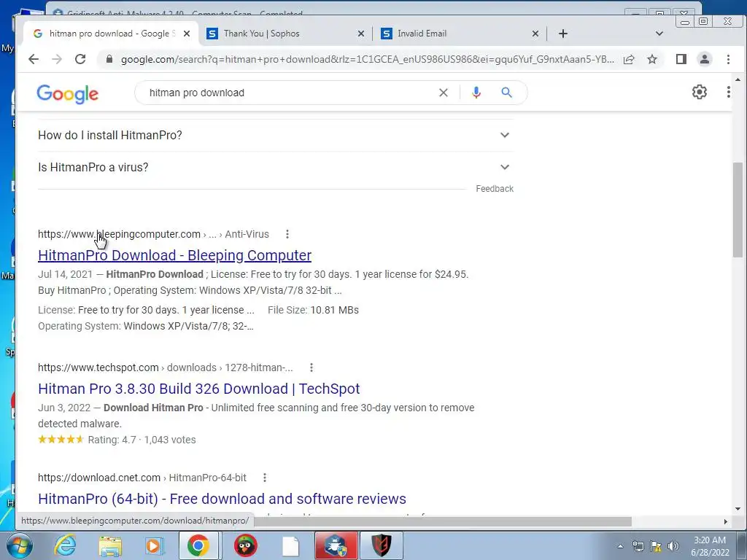
Task: Click the Chrome address bar
Action: tap(367, 59)
